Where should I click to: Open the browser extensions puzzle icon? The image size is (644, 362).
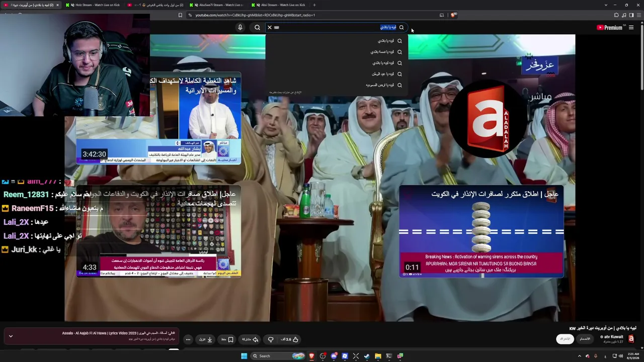616,15
